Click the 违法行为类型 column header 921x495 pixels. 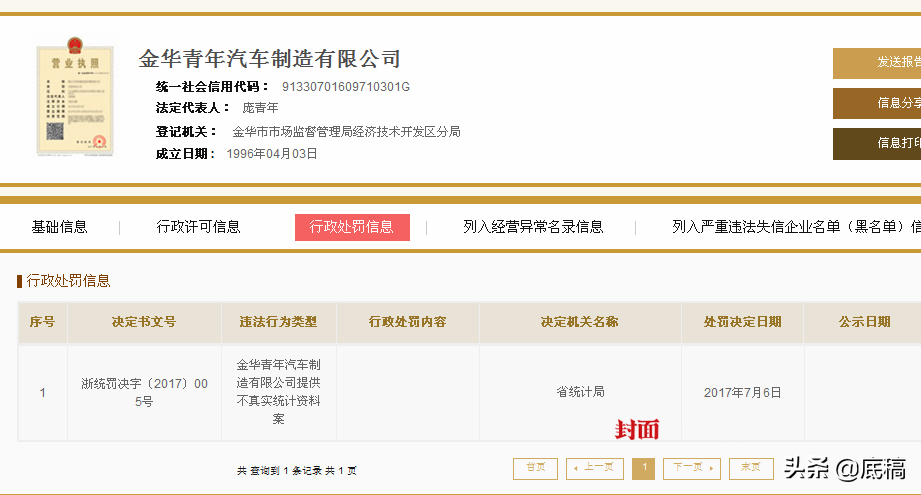click(x=278, y=322)
